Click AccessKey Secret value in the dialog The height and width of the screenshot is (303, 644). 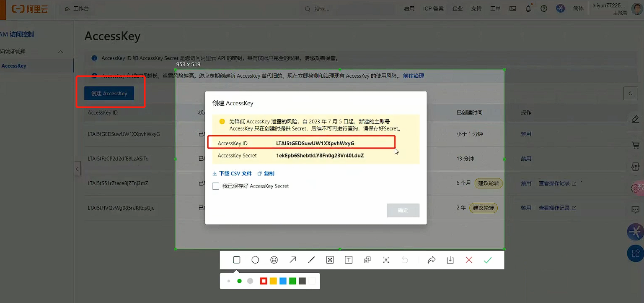coord(320,156)
